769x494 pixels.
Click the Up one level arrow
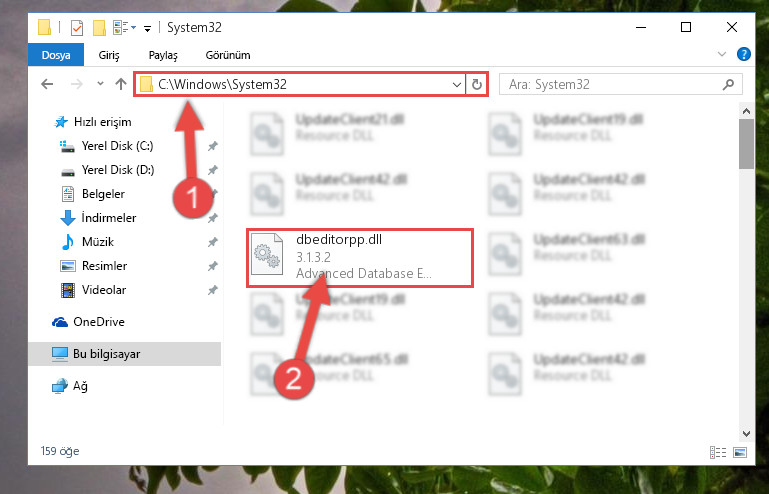(x=121, y=84)
